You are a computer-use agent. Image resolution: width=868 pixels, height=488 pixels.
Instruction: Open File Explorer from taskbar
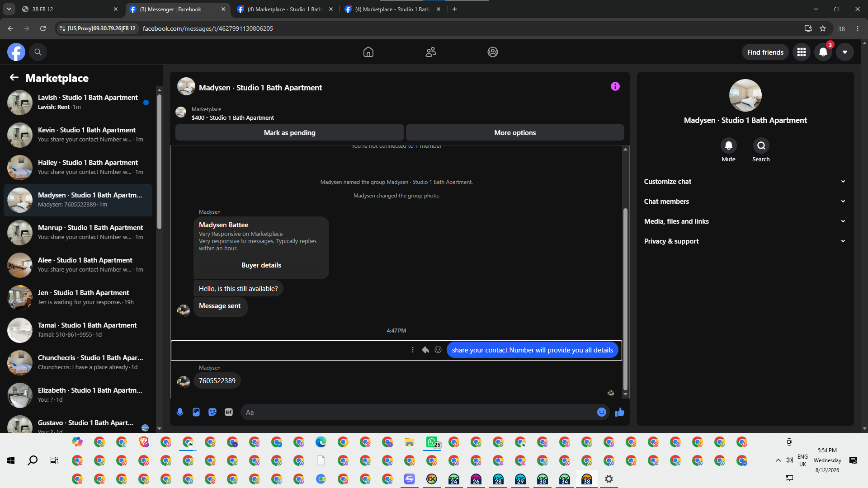coord(410,442)
